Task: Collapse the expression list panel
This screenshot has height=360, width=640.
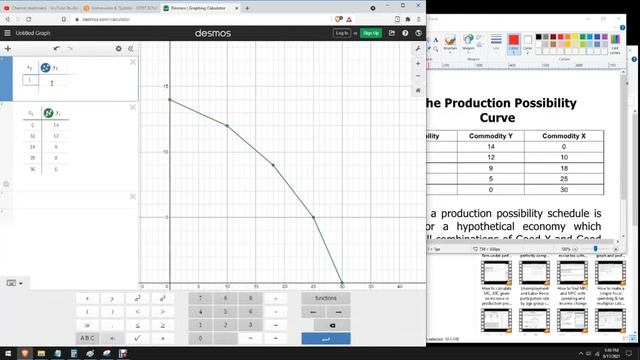Action: [x=131, y=49]
